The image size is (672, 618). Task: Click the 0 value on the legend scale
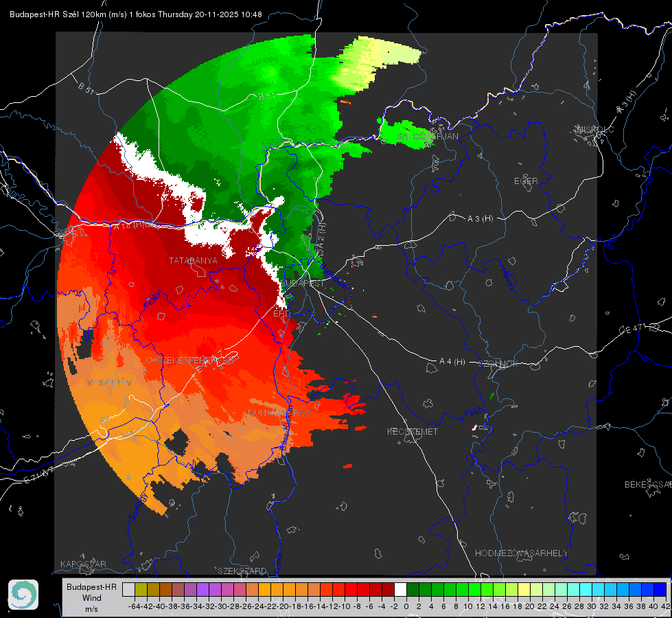click(406, 606)
